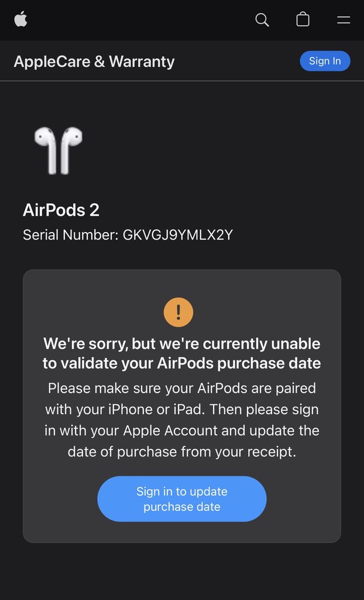Click the serial number GKVGJ9YMLX2Y
Image resolution: width=364 pixels, height=600 pixels.
click(178, 236)
